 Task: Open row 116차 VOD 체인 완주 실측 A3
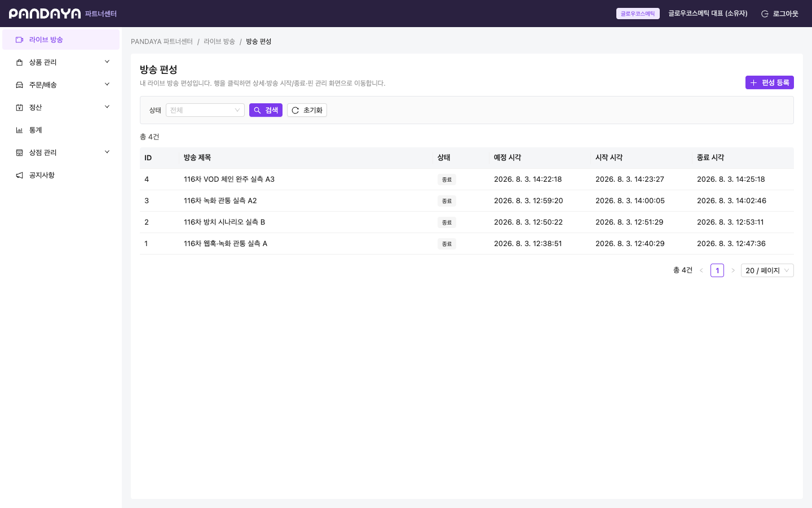tap(467, 179)
